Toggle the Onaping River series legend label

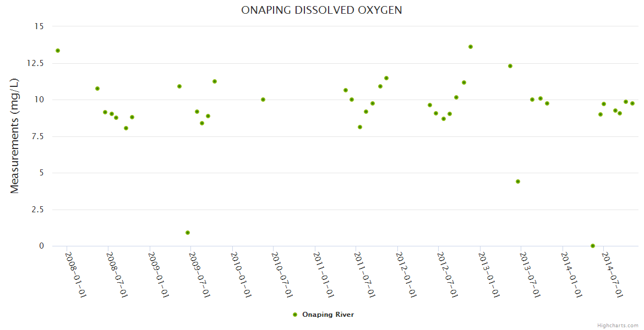(x=328, y=315)
